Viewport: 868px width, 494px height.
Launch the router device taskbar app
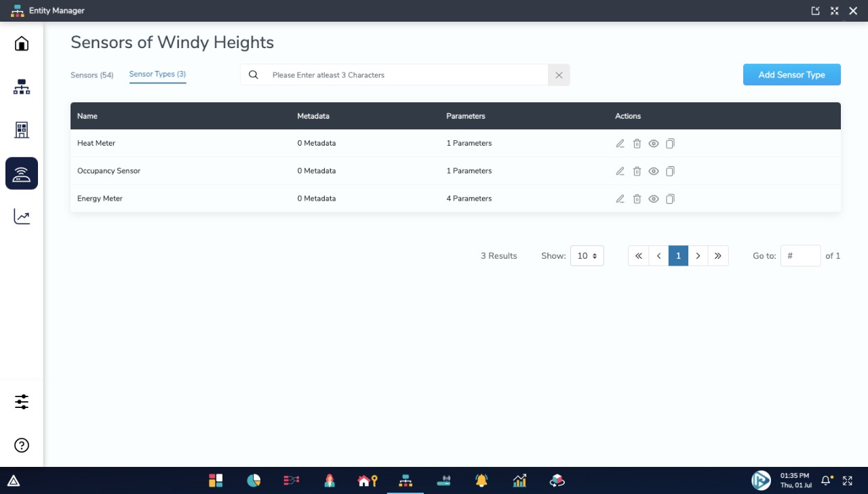443,480
